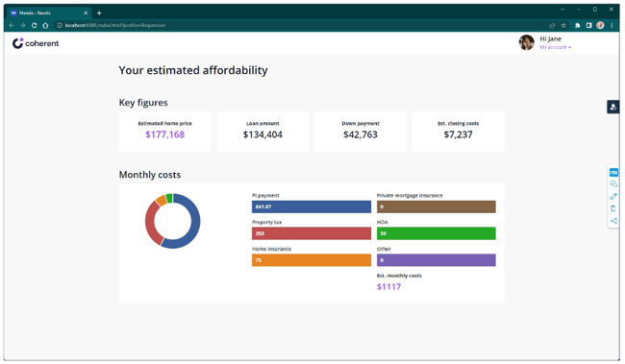Share this page from address bar
Viewport: 625px width, 364px height.
552,26
